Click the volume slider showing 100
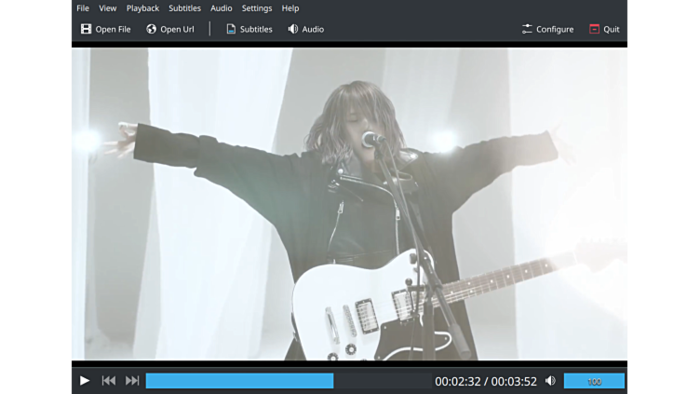This screenshot has height=394, width=700. pyautogui.click(x=594, y=381)
